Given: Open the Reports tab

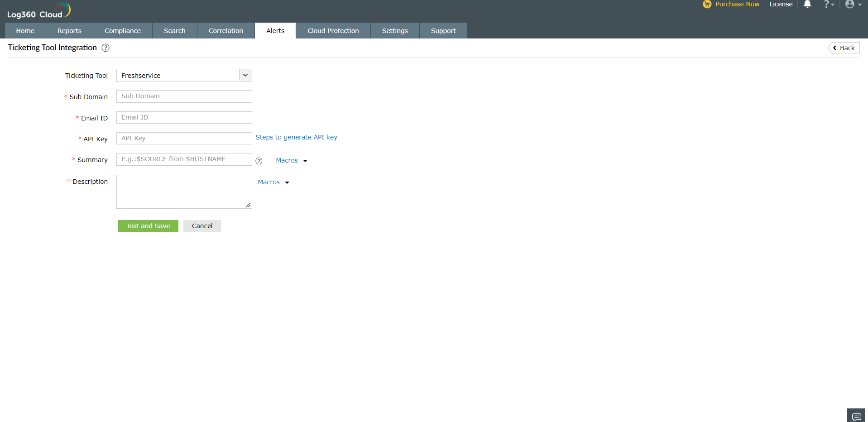Looking at the screenshot, I should click(x=69, y=31).
